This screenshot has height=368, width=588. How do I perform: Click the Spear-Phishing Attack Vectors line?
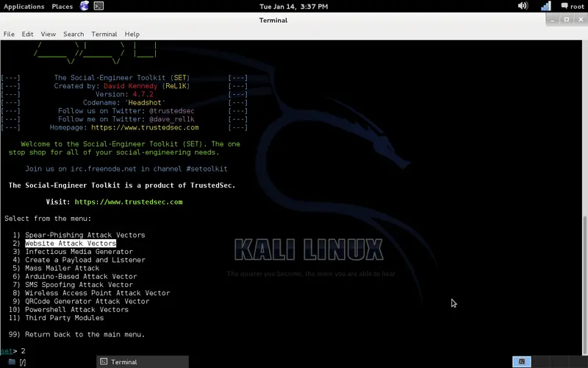(x=85, y=235)
